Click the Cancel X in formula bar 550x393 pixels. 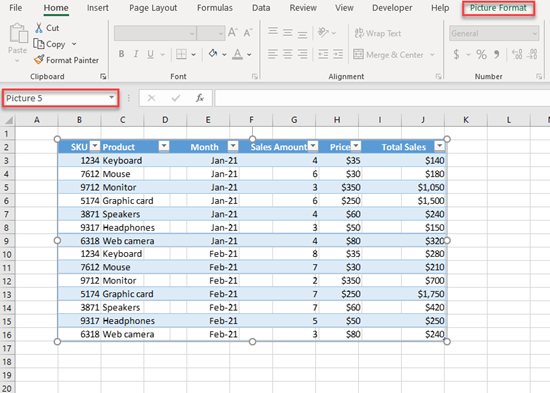coord(152,98)
